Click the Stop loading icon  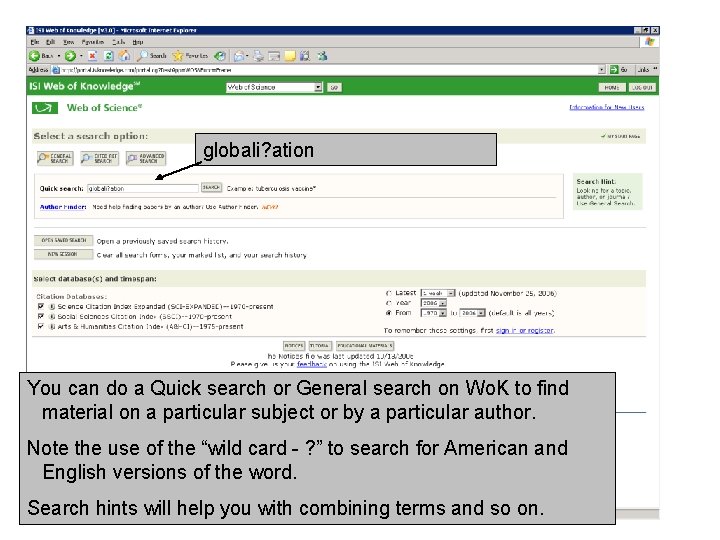(92, 56)
